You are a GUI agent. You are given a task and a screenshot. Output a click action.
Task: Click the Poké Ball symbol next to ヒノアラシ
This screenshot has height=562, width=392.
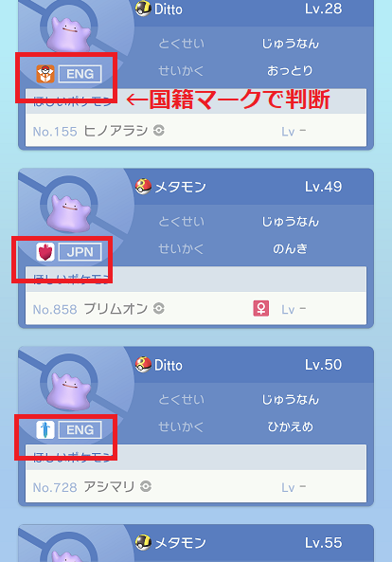[159, 131]
